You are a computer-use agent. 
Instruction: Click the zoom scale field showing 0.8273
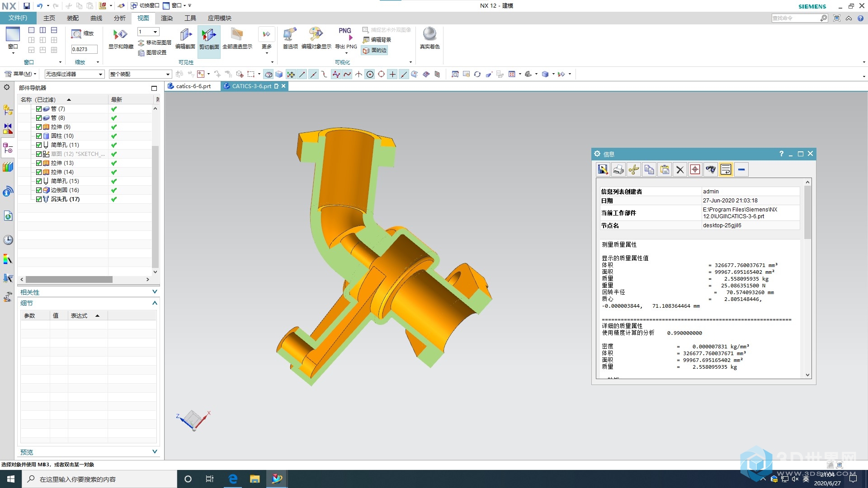pos(84,49)
